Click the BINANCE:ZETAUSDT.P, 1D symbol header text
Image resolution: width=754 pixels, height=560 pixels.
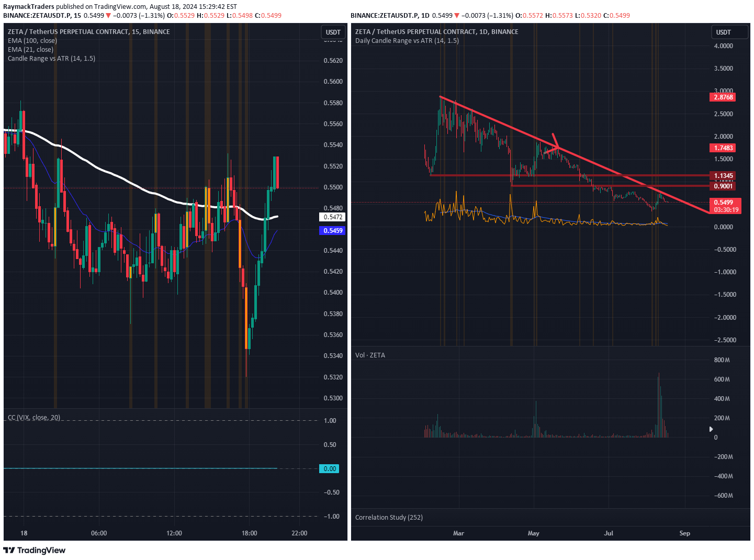[390, 16]
